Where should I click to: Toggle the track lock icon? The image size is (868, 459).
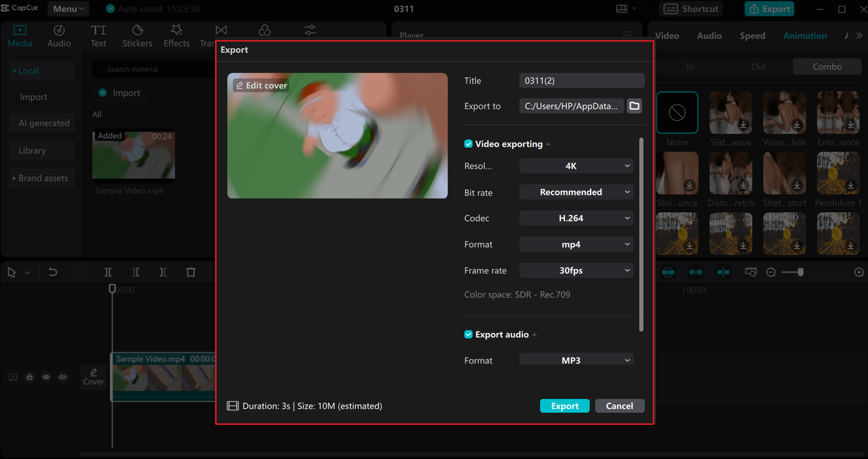29,377
